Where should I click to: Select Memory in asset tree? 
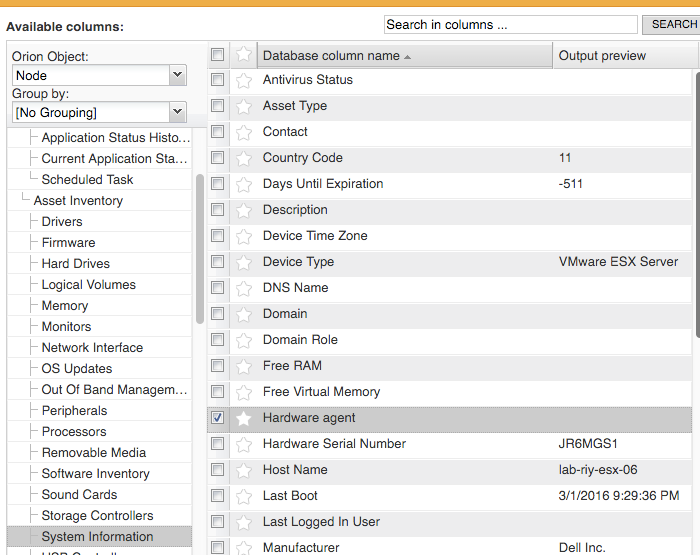65,305
